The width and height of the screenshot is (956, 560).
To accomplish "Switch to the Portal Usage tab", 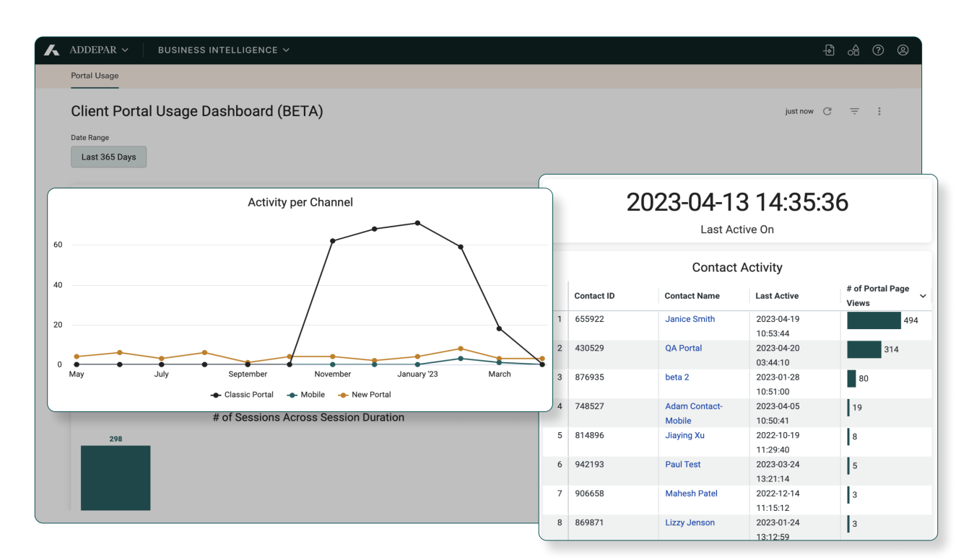I will point(95,76).
